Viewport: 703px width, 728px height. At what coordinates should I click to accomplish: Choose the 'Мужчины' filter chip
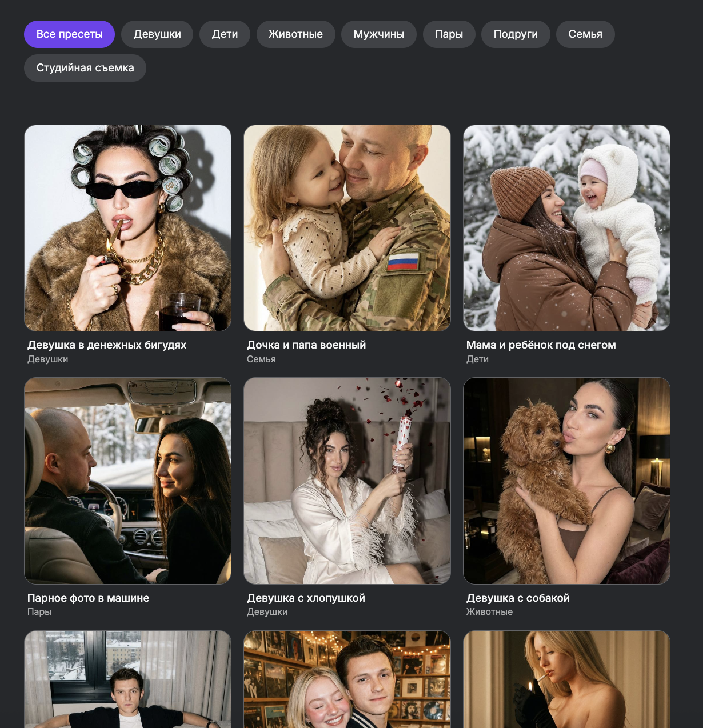coord(378,34)
